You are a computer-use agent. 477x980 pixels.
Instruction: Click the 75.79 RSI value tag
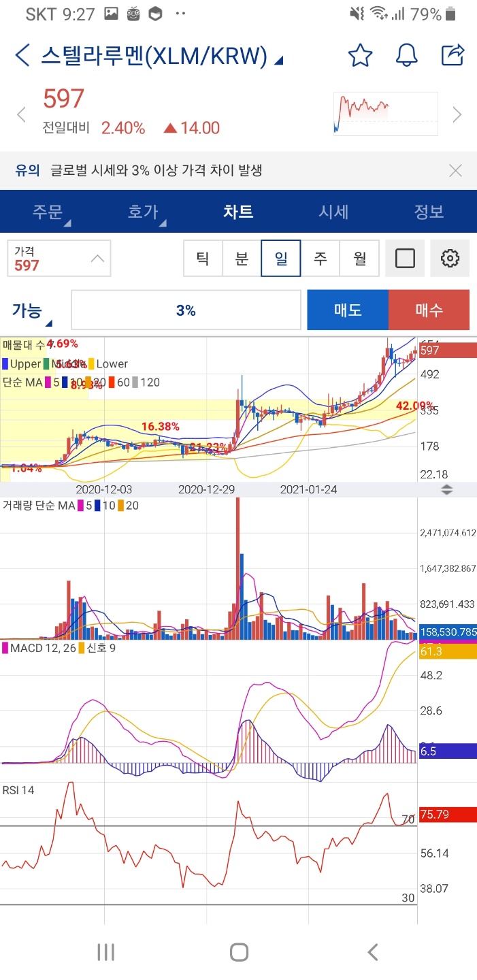[x=448, y=814]
